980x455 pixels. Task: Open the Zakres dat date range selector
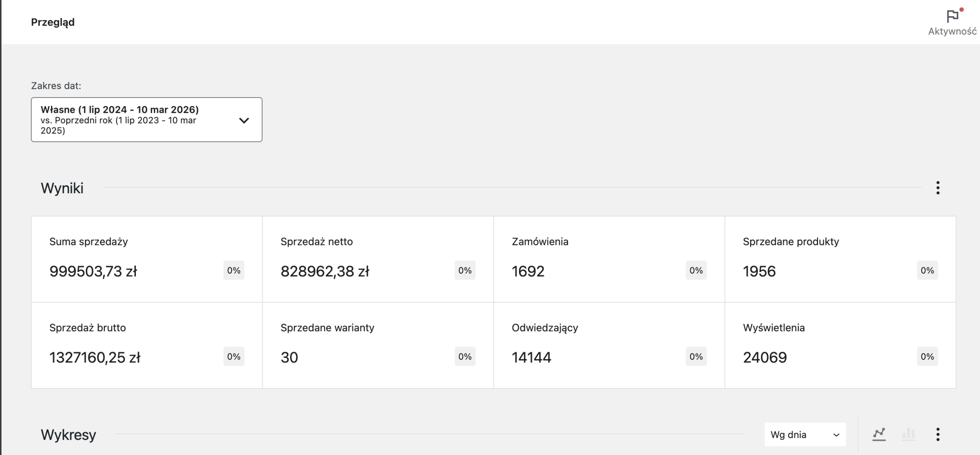click(147, 120)
